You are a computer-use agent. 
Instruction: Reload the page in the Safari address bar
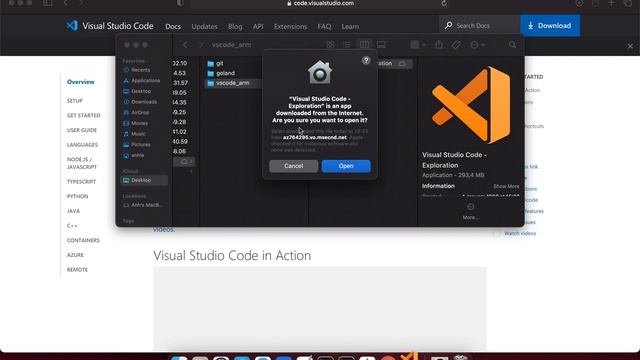[444, 3]
